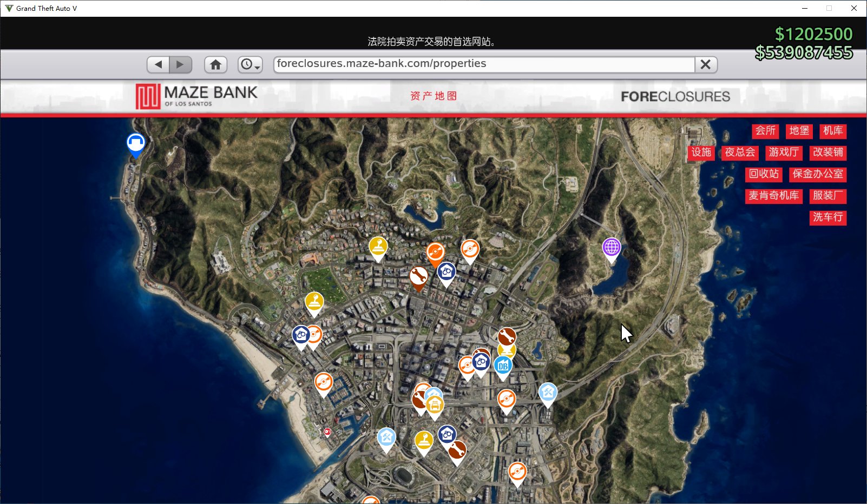Click the Maze Bank of Los Santos logo
Image resolution: width=867 pixels, height=504 pixels.
196,96
